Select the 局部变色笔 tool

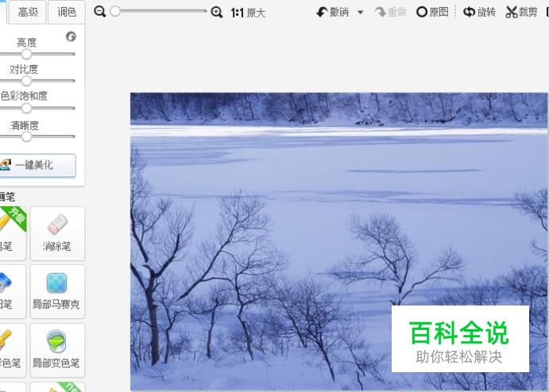(57, 350)
